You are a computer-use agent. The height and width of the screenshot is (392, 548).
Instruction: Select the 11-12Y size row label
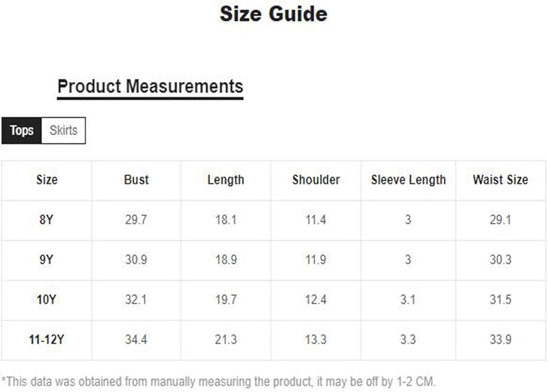(x=47, y=339)
